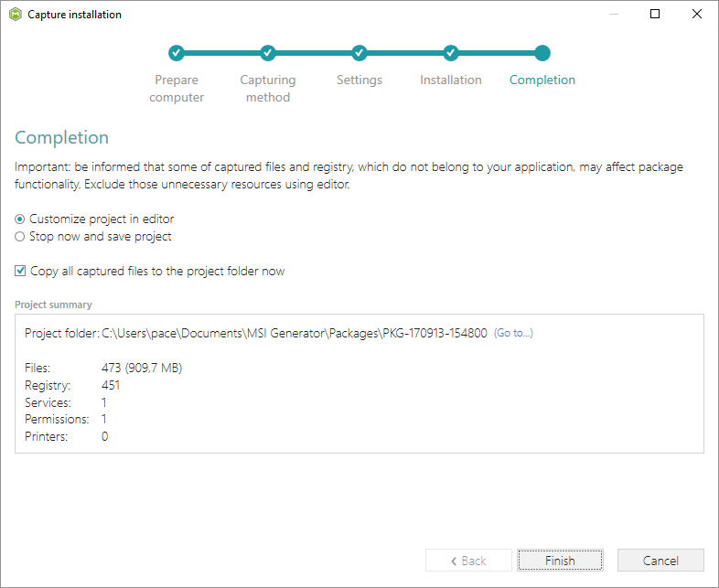Click the Project summary heading
The image size is (719, 588).
pyautogui.click(x=53, y=305)
